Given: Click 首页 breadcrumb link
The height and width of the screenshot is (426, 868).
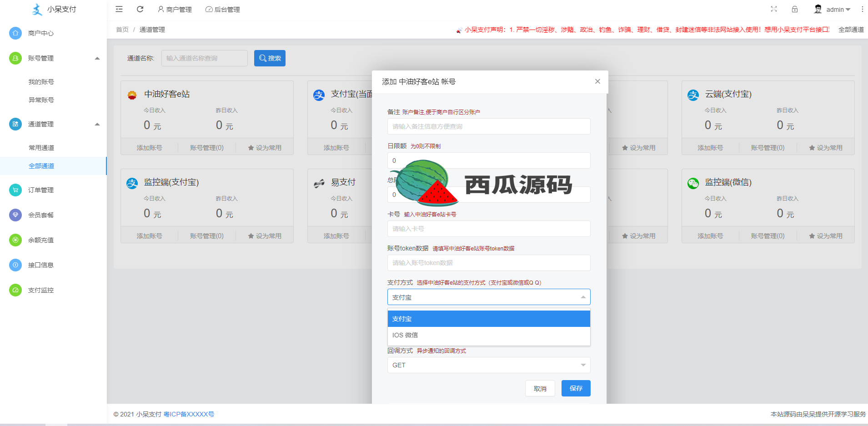Looking at the screenshot, I should click(x=122, y=30).
